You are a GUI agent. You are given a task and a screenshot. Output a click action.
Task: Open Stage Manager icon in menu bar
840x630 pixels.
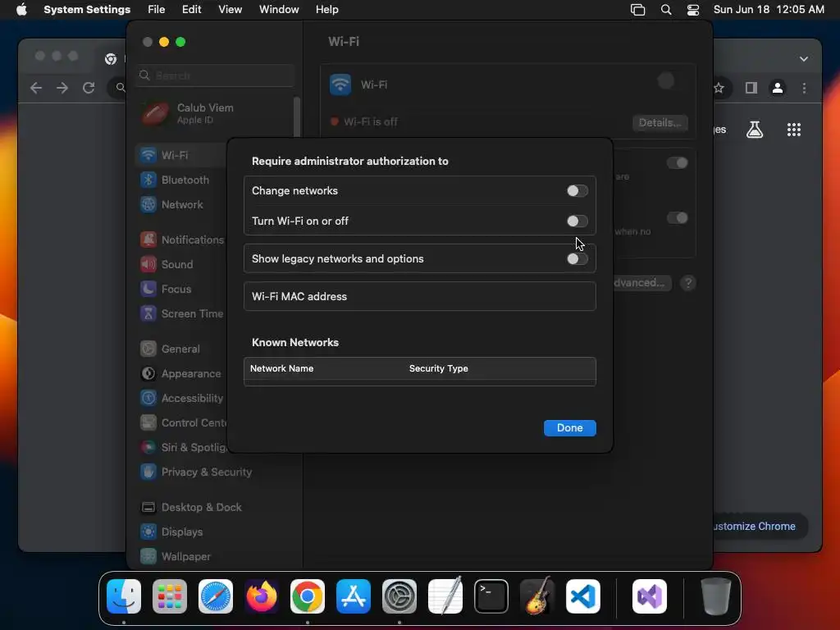tap(637, 10)
